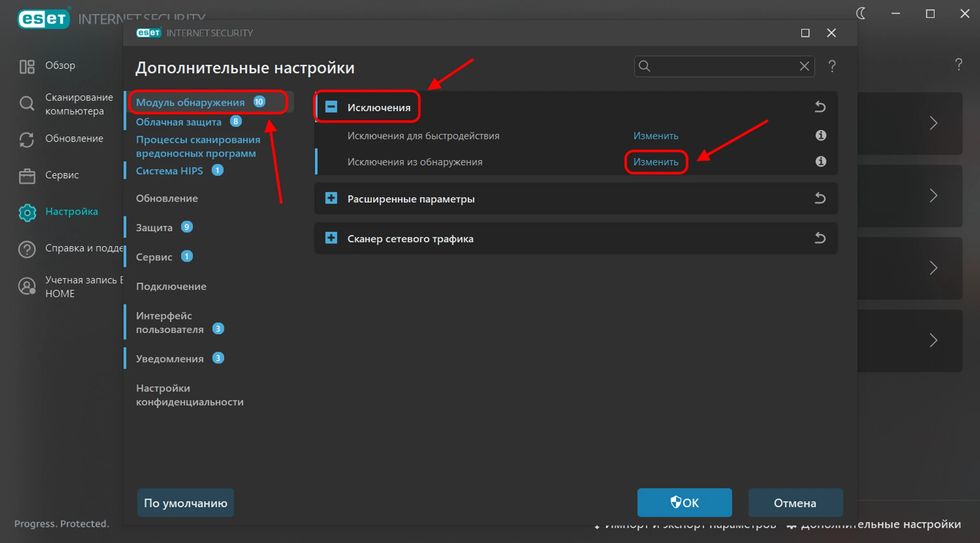Click revert arrow for Сканер сетевого трафика
Viewport: 980px width, 543px height.
820,238
